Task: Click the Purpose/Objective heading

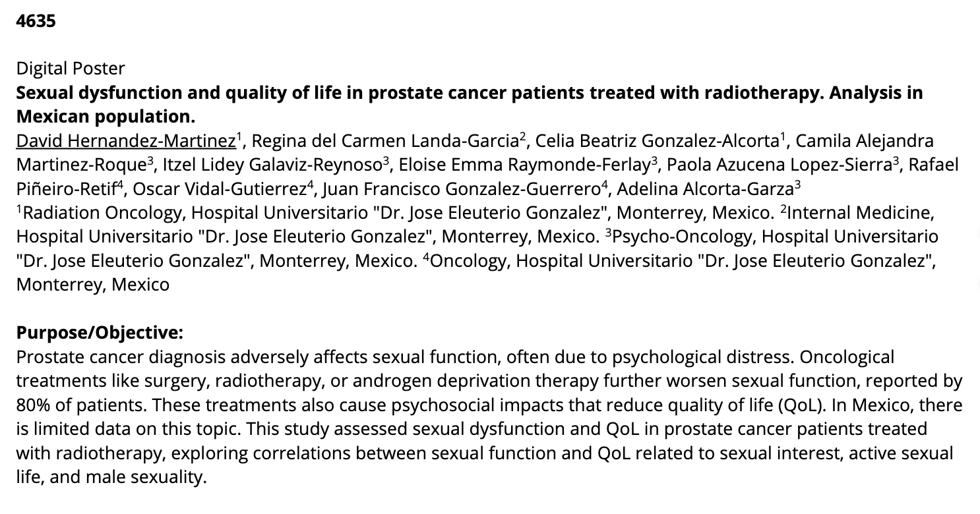Action: (x=99, y=333)
